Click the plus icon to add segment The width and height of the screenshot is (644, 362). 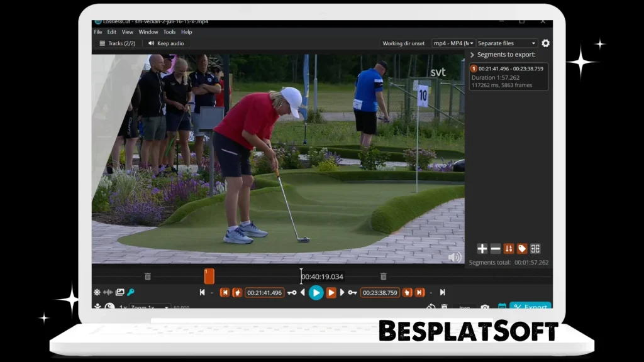(x=482, y=249)
